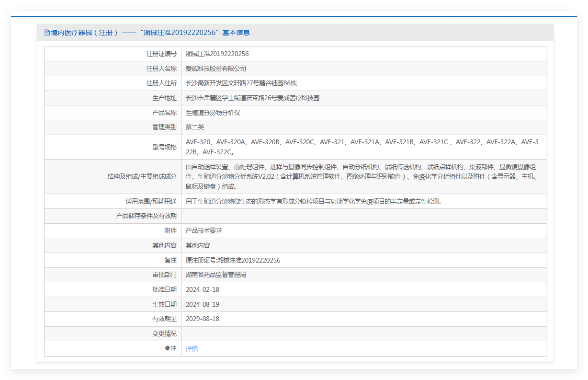The image size is (588, 380).
Task: Click the 生产地址 address value
Action: click(x=252, y=98)
